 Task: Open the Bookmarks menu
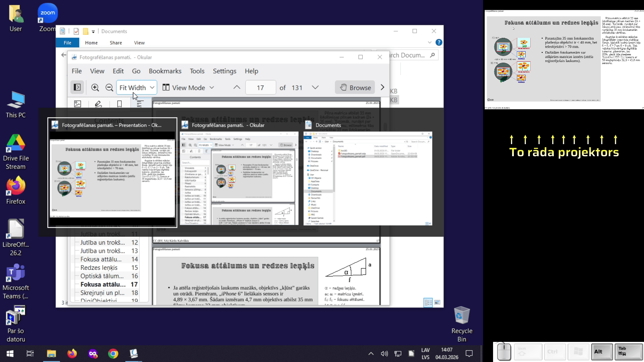coord(165,71)
